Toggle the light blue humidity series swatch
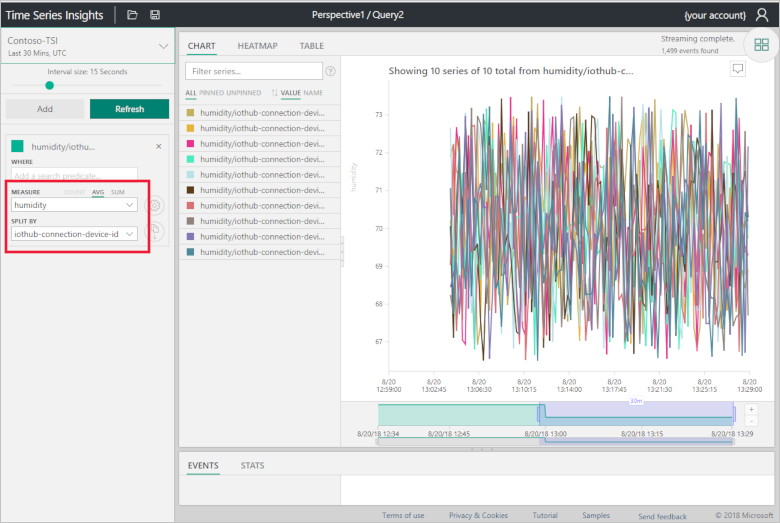 (190, 174)
